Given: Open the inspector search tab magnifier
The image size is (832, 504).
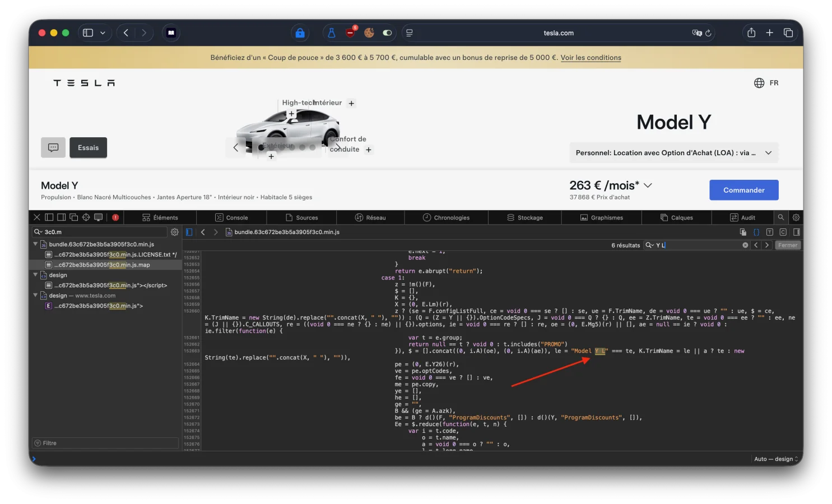Looking at the screenshot, I should coord(781,217).
